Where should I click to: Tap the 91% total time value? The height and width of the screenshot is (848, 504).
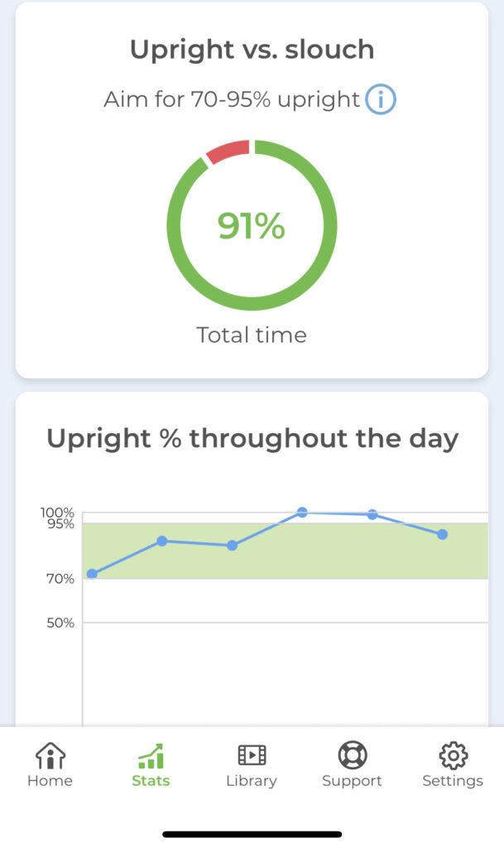click(x=252, y=225)
